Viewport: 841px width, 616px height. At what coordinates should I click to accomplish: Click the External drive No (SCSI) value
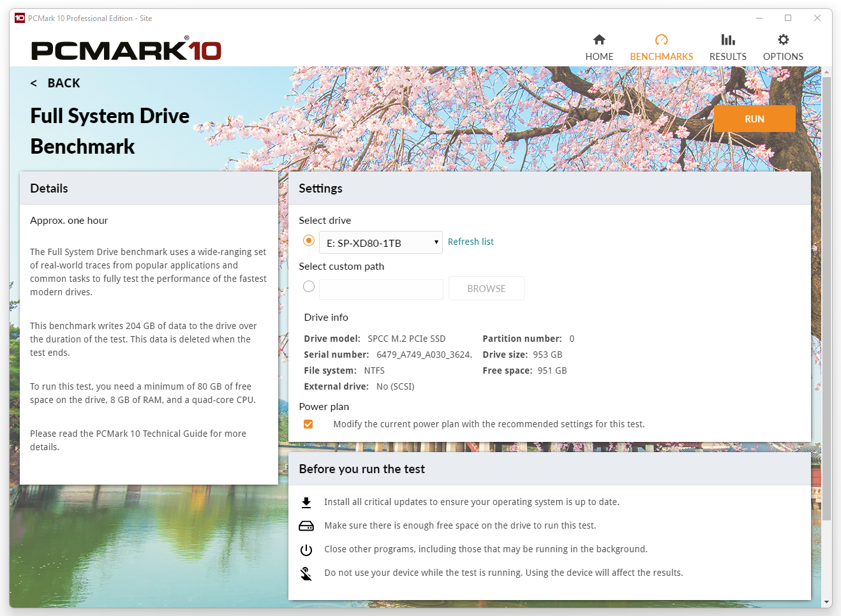(395, 386)
